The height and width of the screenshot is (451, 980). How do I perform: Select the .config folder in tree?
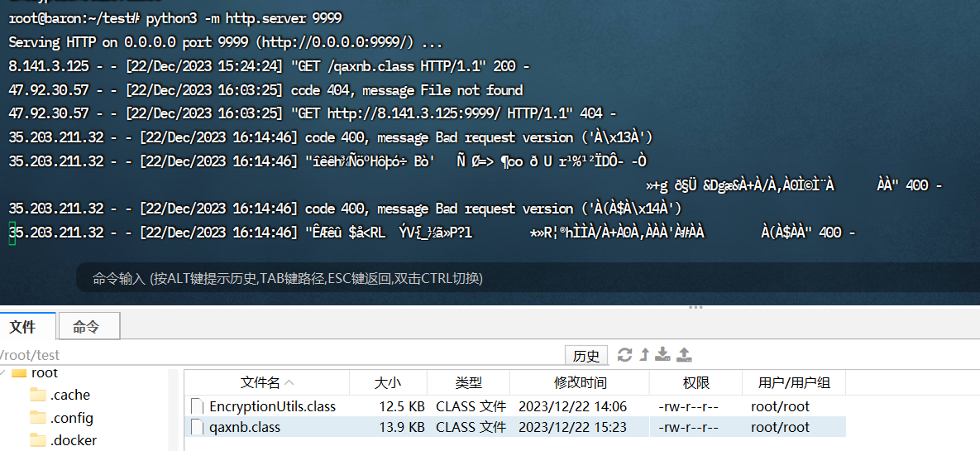(x=71, y=418)
